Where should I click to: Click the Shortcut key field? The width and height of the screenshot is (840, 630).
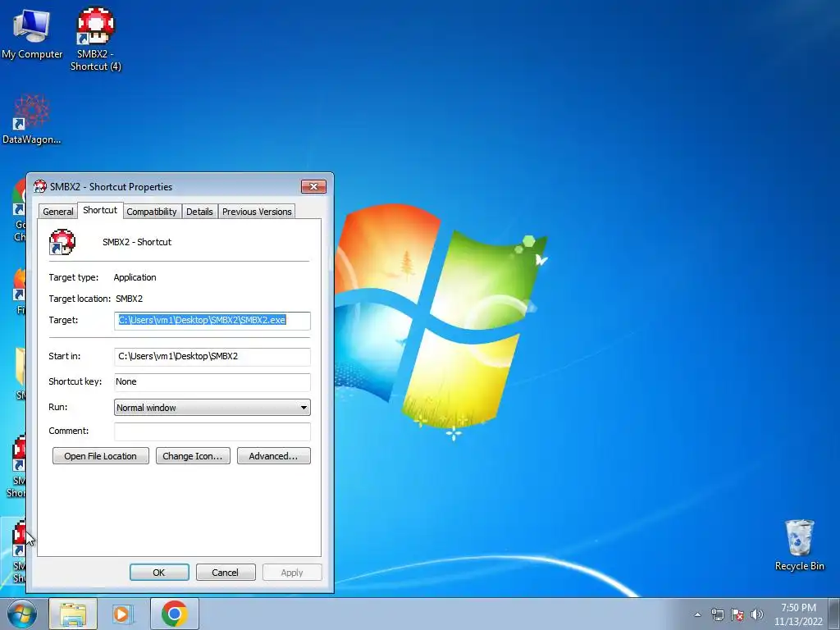coord(212,382)
